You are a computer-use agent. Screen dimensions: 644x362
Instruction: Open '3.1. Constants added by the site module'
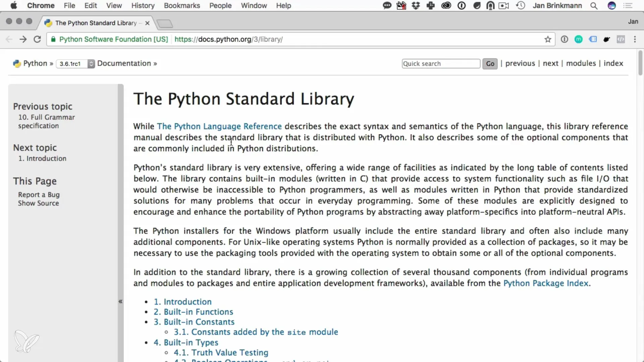256,332
